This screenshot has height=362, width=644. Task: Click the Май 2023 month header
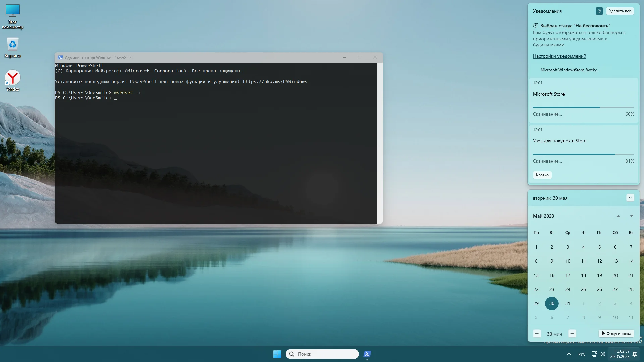click(543, 216)
